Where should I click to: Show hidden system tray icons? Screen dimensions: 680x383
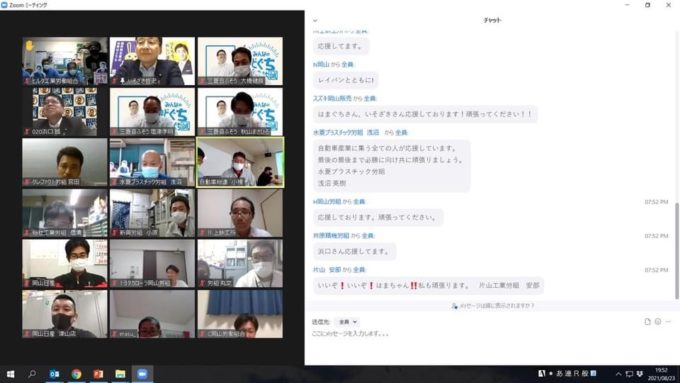pyautogui.click(x=618, y=374)
